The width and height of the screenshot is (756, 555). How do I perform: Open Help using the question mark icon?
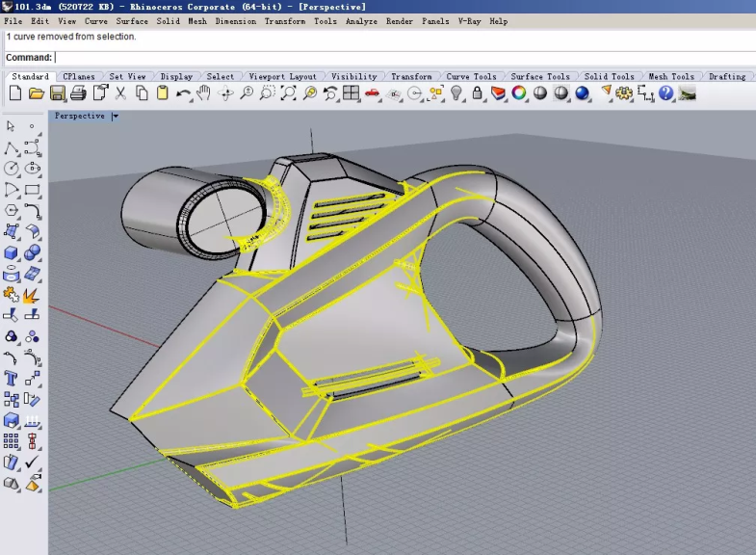pyautogui.click(x=666, y=93)
